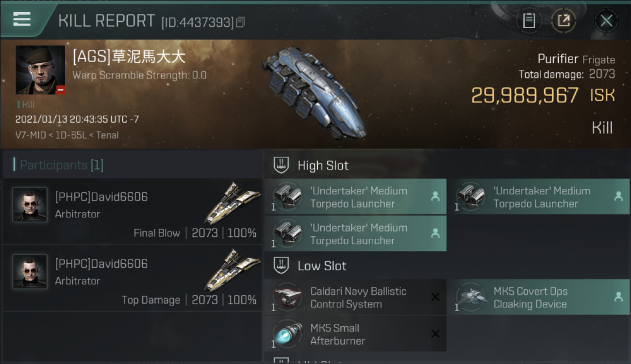Select top-right 'Undertaker' Torpedo Launcher

pos(539,197)
